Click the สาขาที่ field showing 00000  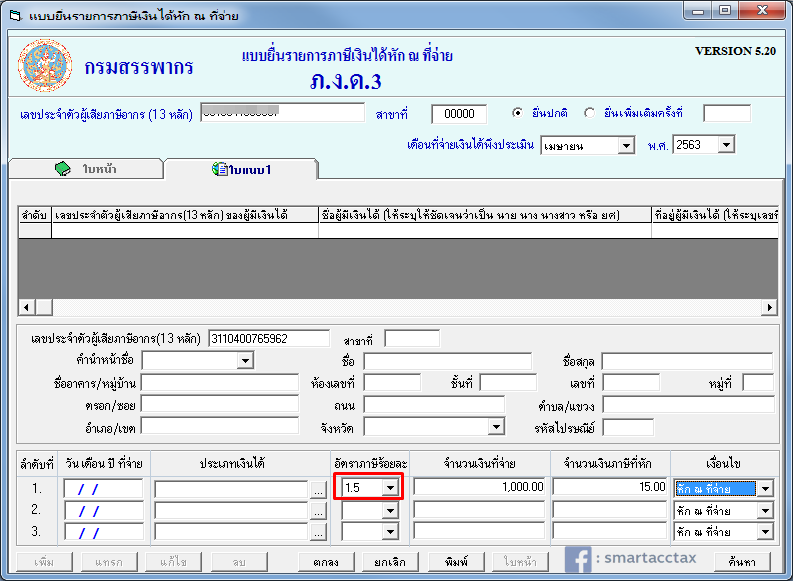459,114
